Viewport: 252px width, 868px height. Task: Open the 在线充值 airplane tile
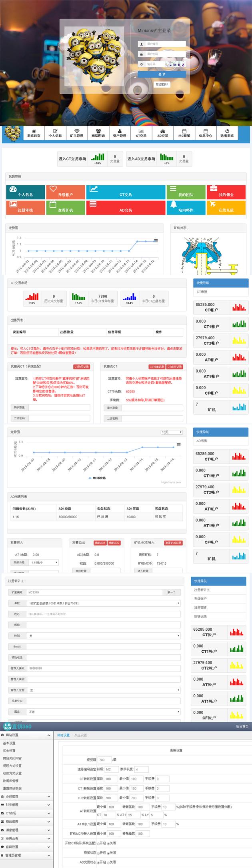[226, 208]
